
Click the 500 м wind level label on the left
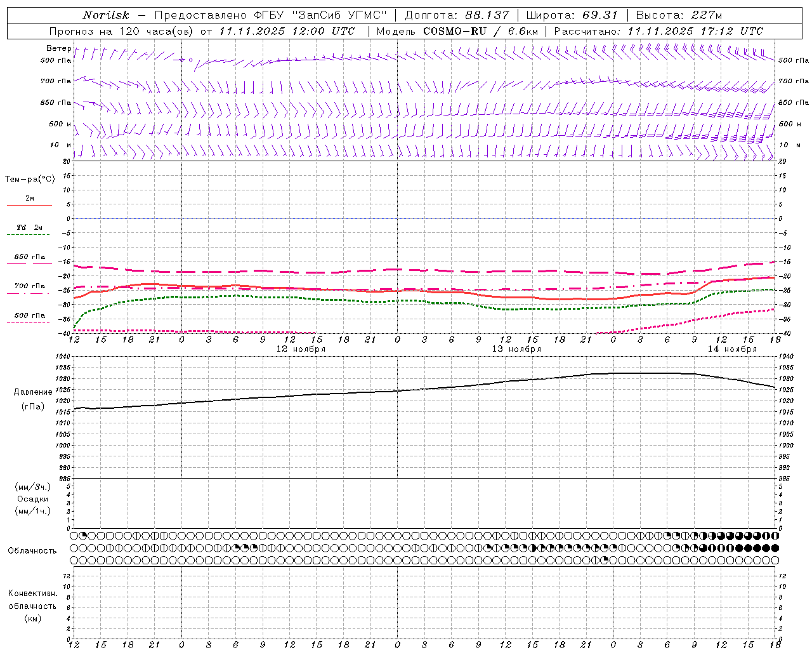60,124
